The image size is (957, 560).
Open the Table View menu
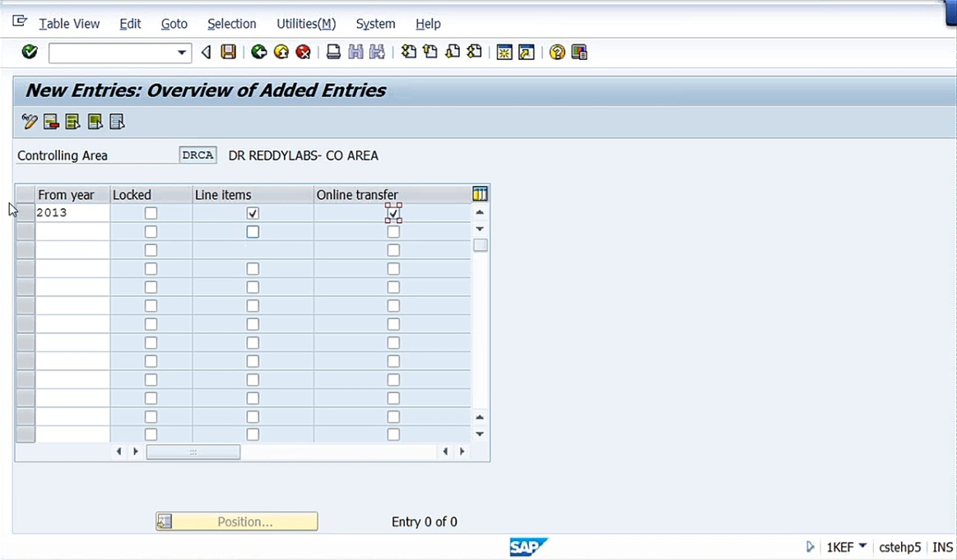[69, 24]
